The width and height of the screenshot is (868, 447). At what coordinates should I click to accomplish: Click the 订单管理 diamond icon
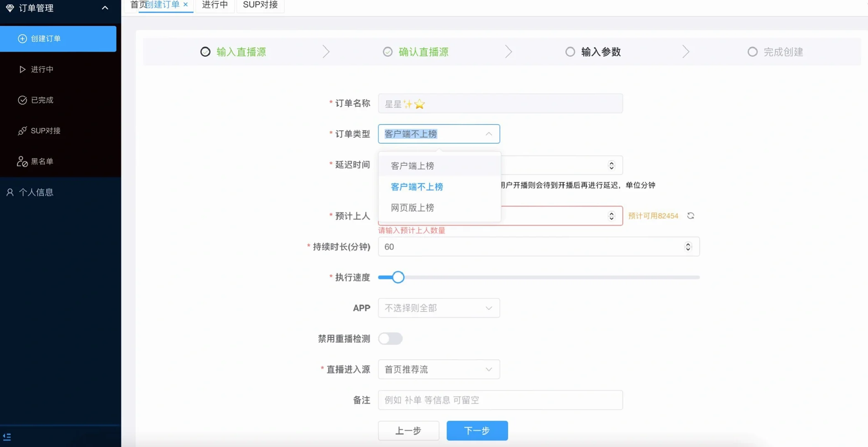[10, 7]
